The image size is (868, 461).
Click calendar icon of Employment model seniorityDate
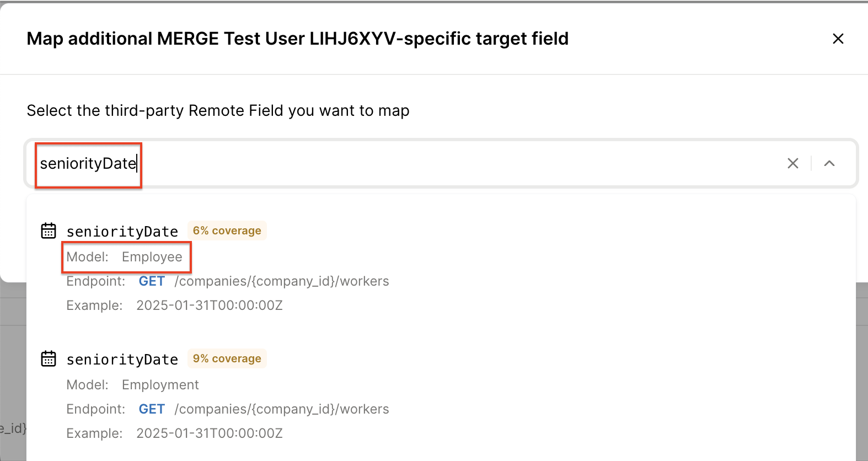point(49,359)
